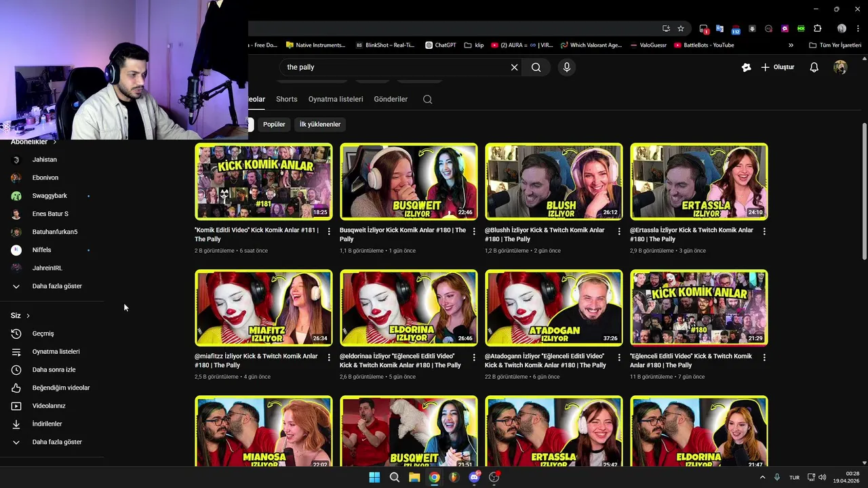Switch to the Gönderiler tab

[391, 99]
